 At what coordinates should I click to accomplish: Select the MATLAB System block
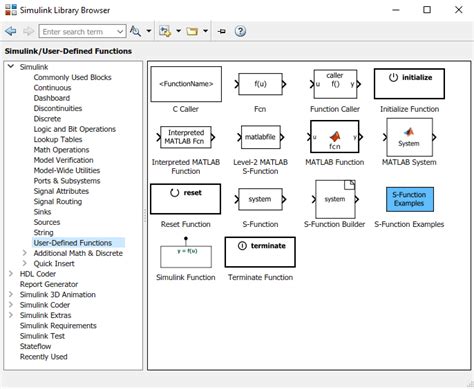(409, 137)
